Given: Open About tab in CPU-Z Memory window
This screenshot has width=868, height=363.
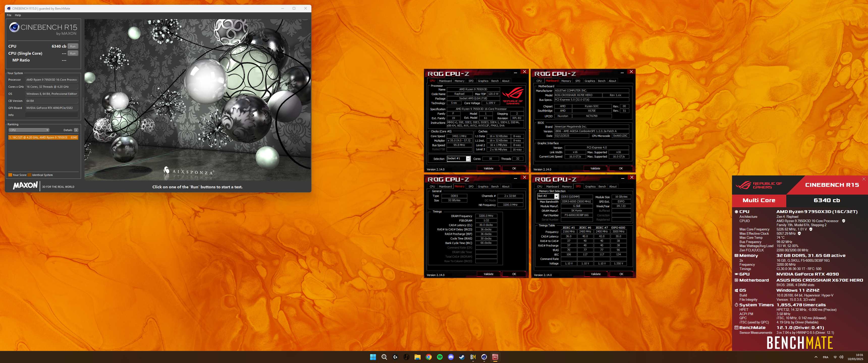Looking at the screenshot, I should click(x=505, y=187).
